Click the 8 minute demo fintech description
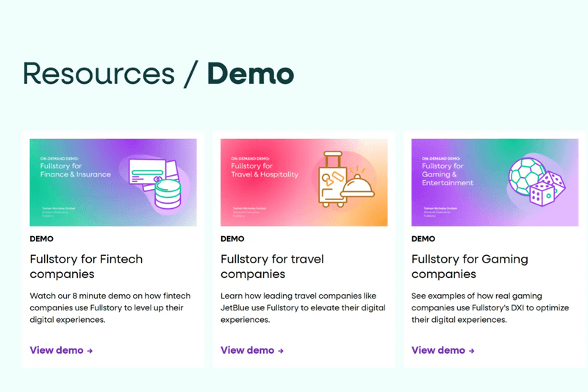The image size is (588, 392). [x=110, y=308]
